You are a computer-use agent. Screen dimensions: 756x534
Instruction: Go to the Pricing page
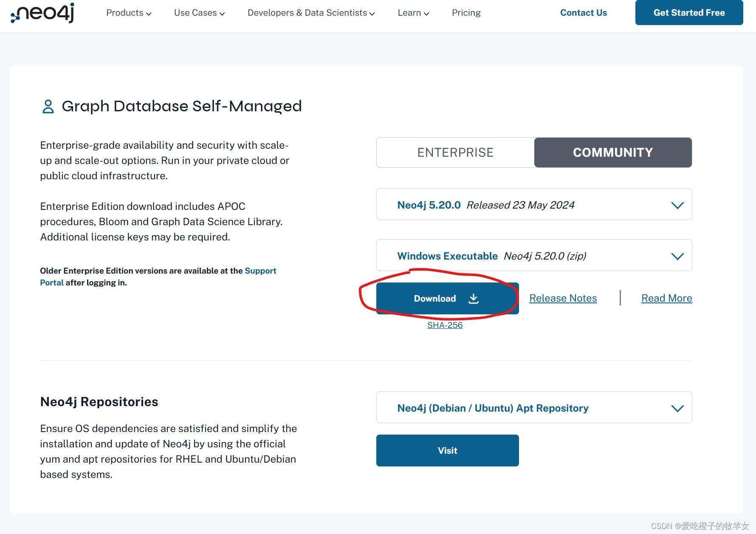[x=466, y=13]
